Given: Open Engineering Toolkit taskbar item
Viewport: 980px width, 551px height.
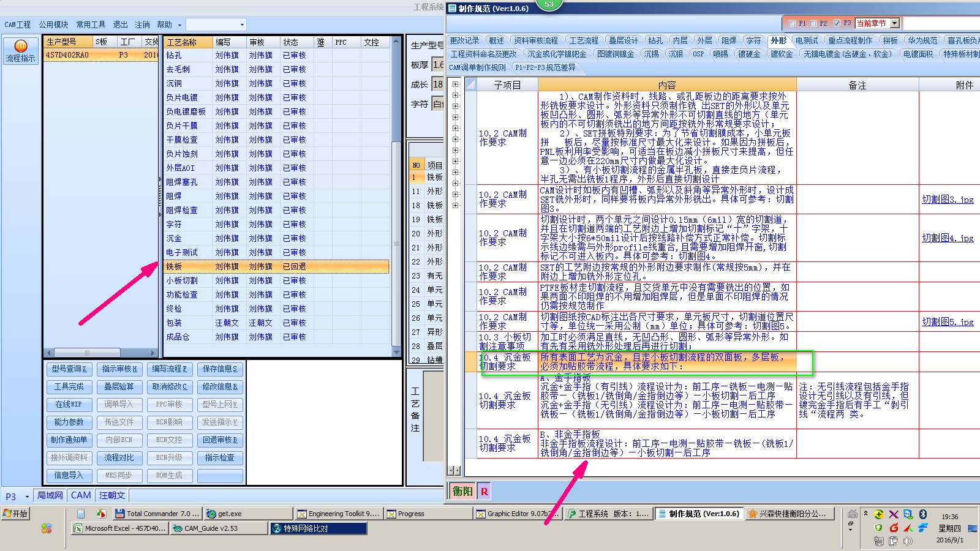Looking at the screenshot, I should (339, 514).
